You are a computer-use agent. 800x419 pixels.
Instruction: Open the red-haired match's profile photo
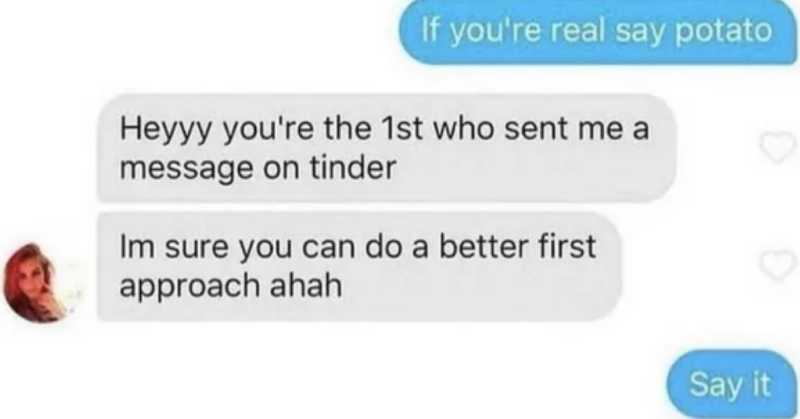click(37, 283)
